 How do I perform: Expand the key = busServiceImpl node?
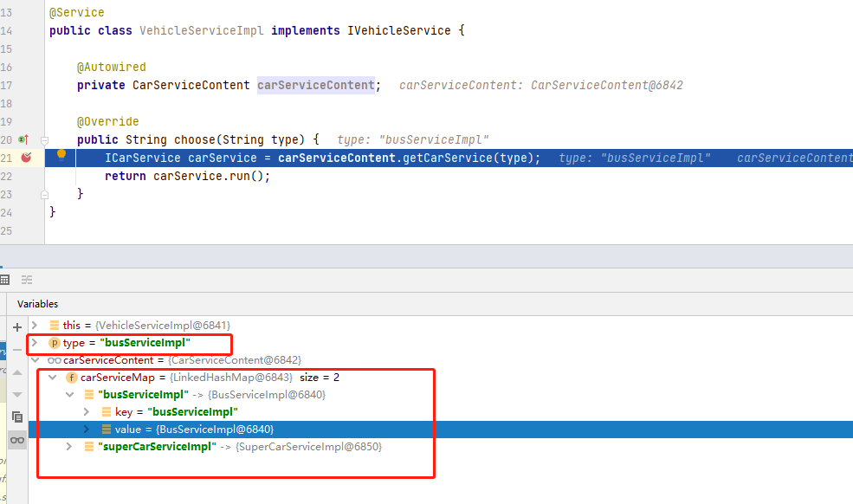click(87, 412)
